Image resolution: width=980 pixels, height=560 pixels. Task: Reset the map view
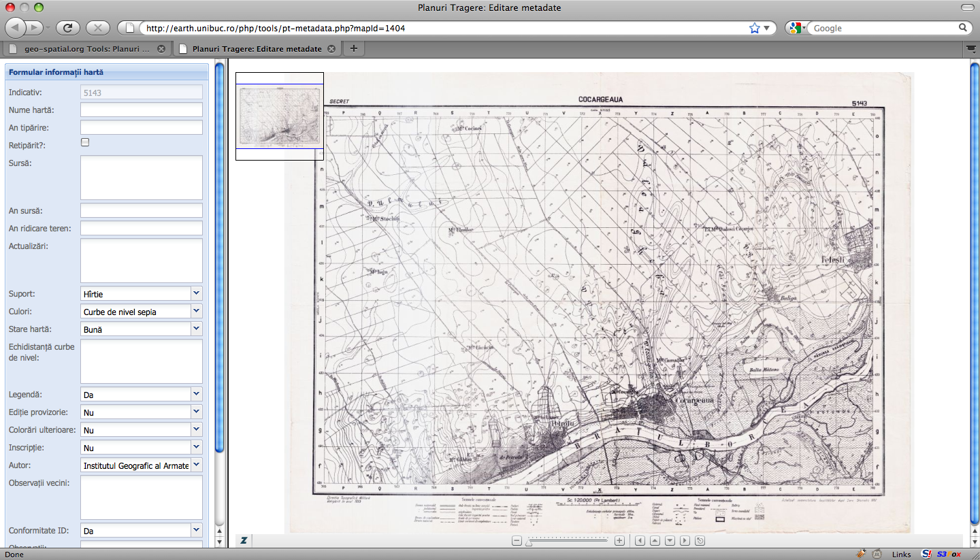(700, 541)
